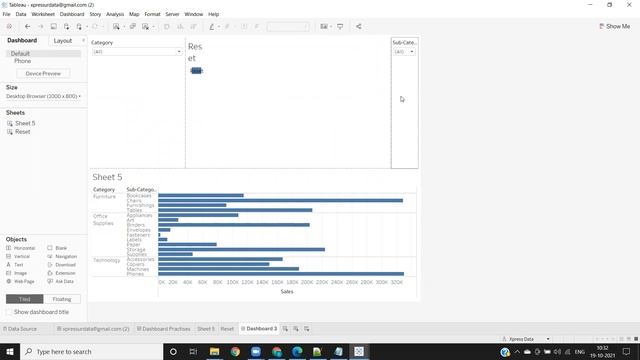The height and width of the screenshot is (360, 640).
Task: Open the fit mode dropdown in toolbar
Action: [288, 27]
